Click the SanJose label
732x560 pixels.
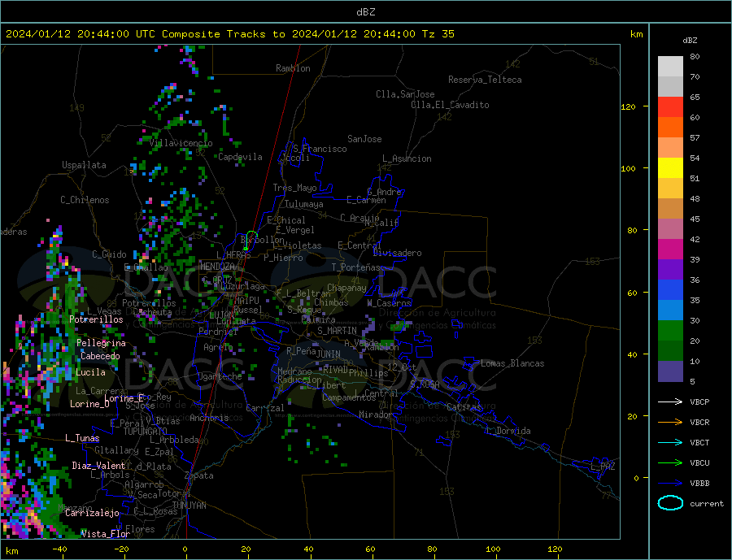click(x=364, y=139)
